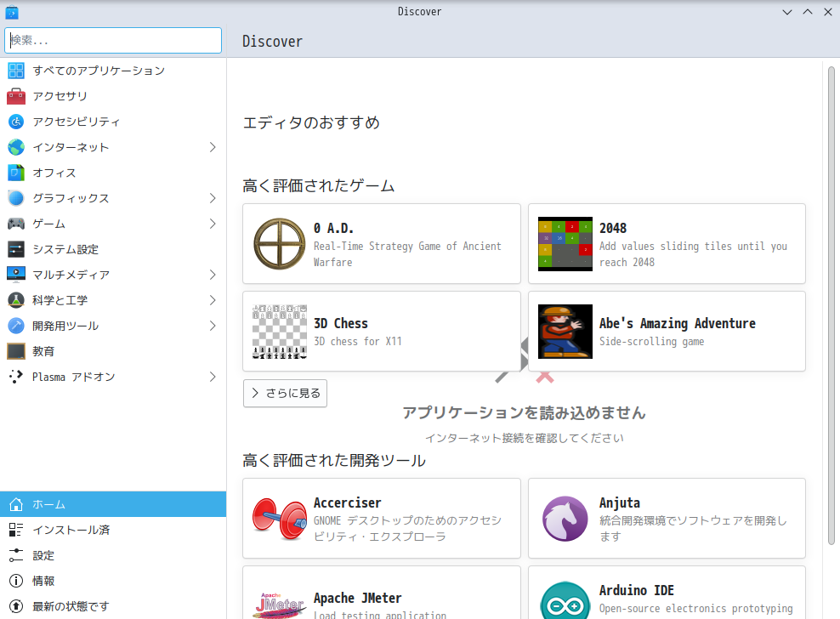Click the Abe's Amazing Adventure title text
This screenshot has width=840, height=619.
pyautogui.click(x=677, y=323)
